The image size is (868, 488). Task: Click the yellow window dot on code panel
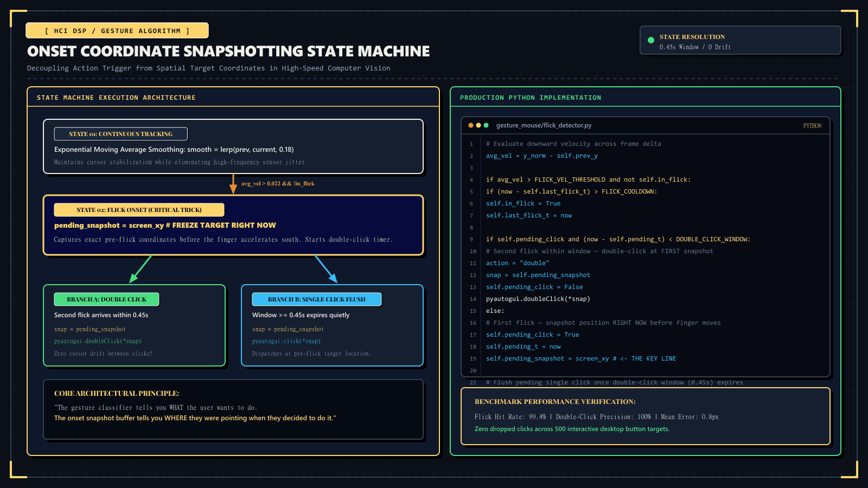tap(478, 125)
